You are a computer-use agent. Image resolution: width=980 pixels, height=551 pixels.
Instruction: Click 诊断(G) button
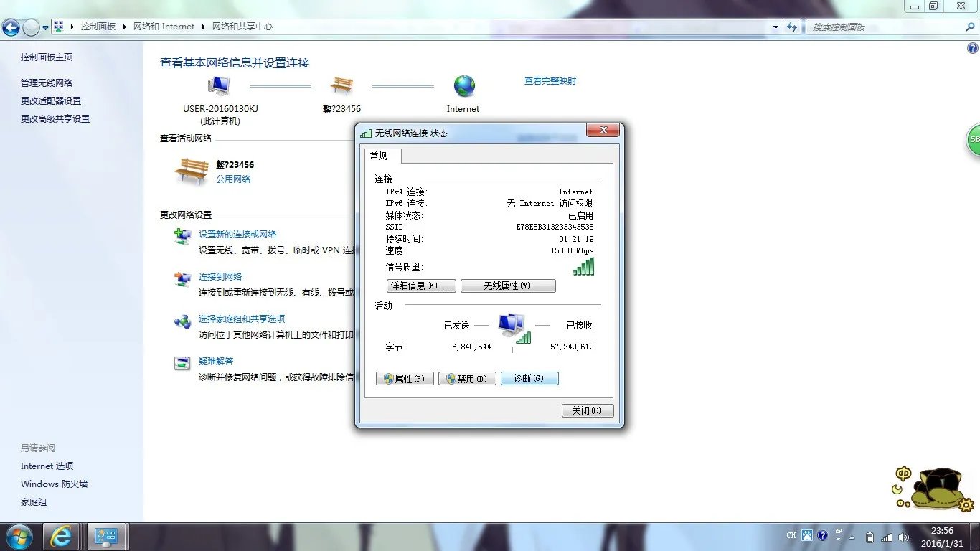click(x=529, y=378)
